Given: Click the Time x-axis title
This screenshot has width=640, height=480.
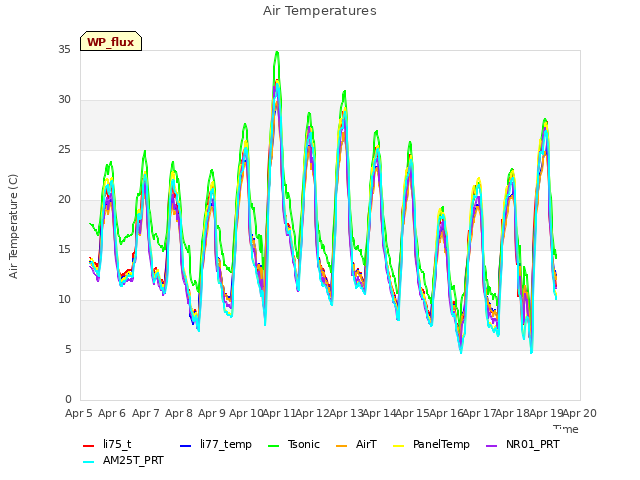Looking at the screenshot, I should [x=566, y=429].
